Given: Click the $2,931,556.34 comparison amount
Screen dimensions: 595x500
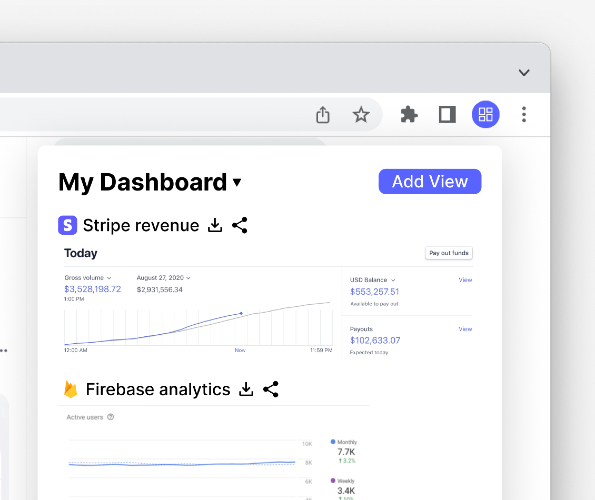Looking at the screenshot, I should click(159, 290).
